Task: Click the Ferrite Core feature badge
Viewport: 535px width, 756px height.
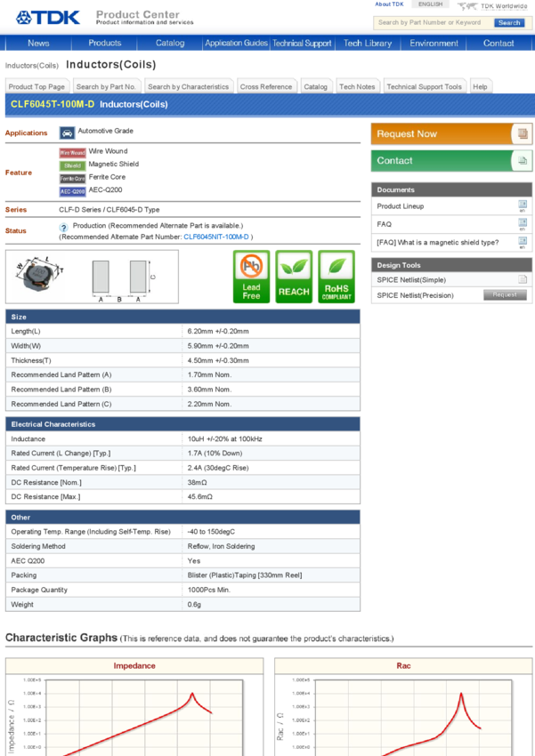Action: [x=72, y=179]
